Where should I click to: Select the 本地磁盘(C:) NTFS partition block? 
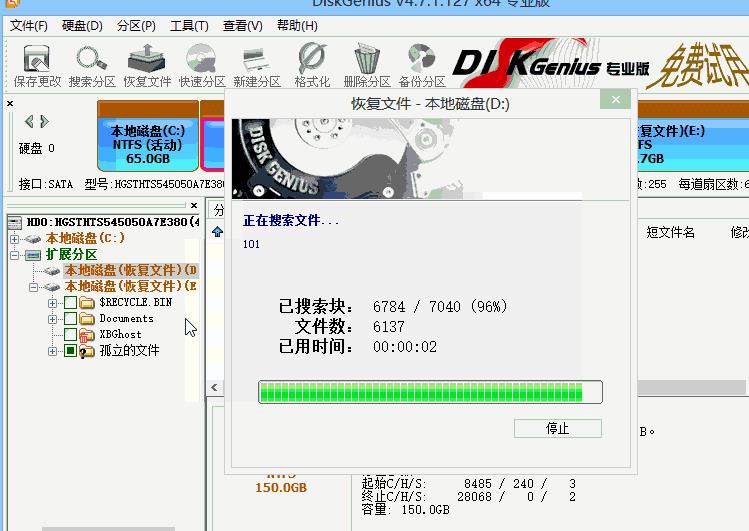coord(147,145)
